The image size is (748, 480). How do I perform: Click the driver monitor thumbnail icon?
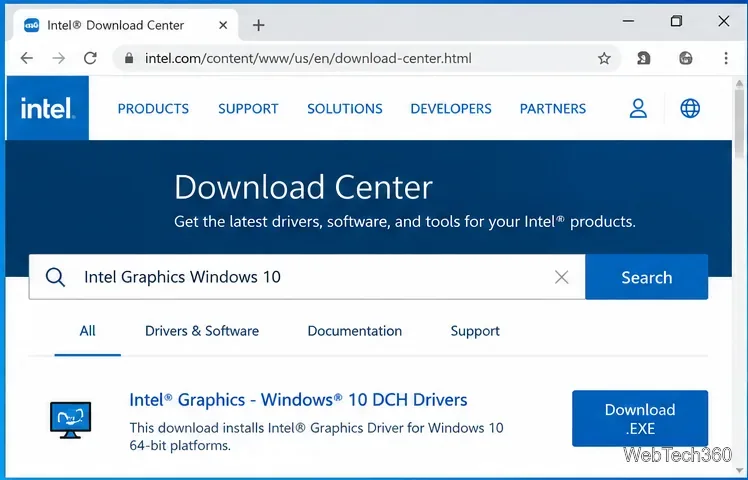[x=71, y=420]
